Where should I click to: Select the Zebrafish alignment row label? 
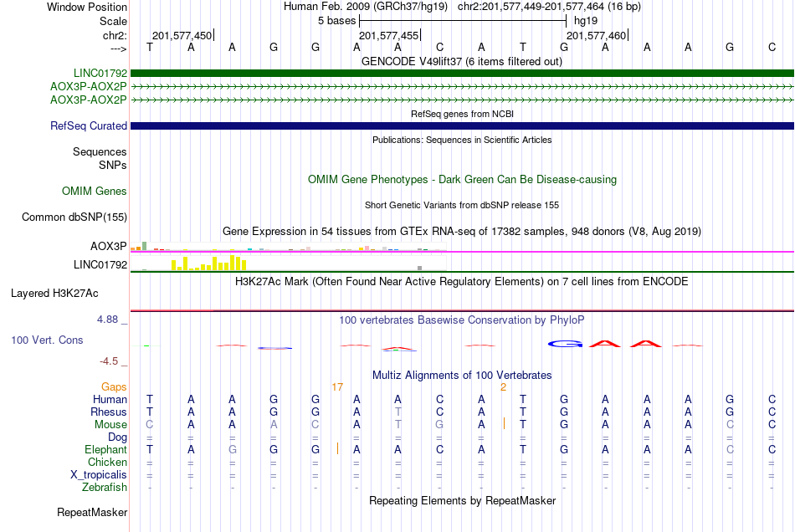point(105,487)
